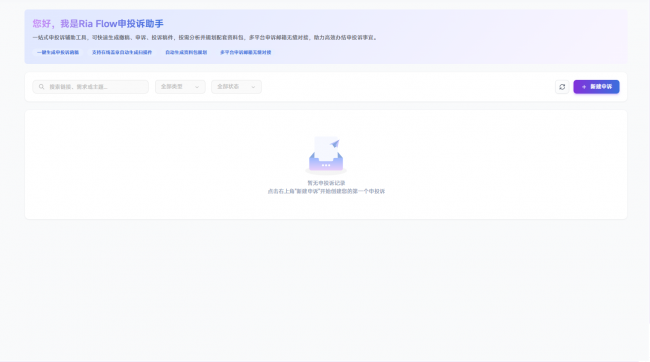The image size is (650, 362).
Task: Expand the chevron arrow of 全部类型
Action: (197, 87)
